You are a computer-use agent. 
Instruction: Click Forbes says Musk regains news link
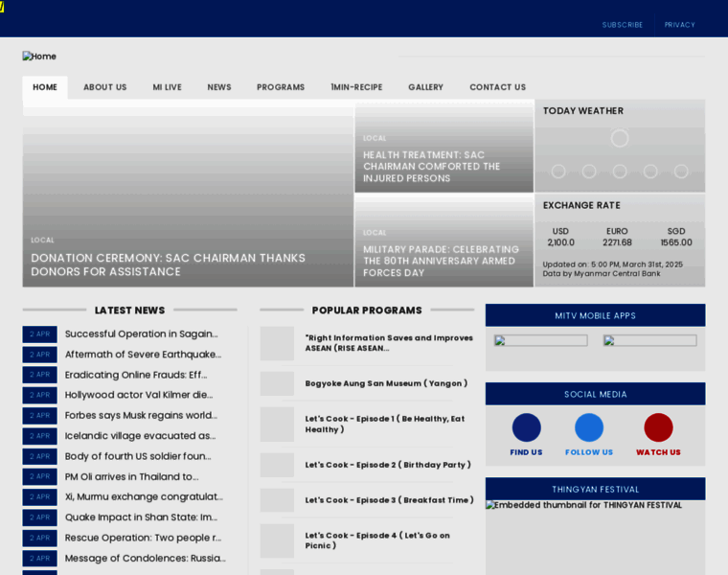(141, 415)
